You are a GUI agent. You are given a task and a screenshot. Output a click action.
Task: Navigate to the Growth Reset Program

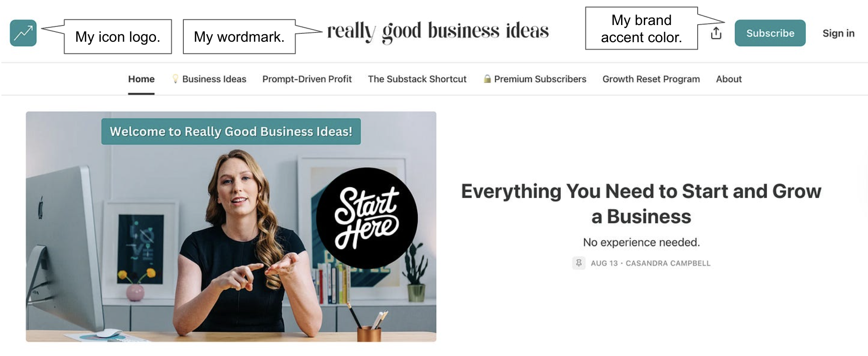click(651, 79)
